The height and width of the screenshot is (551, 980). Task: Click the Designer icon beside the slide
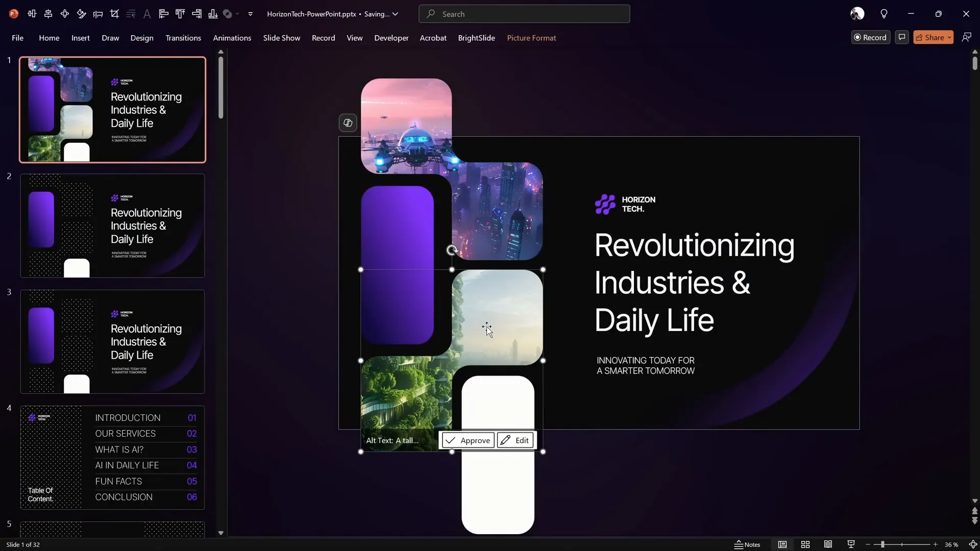pos(348,123)
